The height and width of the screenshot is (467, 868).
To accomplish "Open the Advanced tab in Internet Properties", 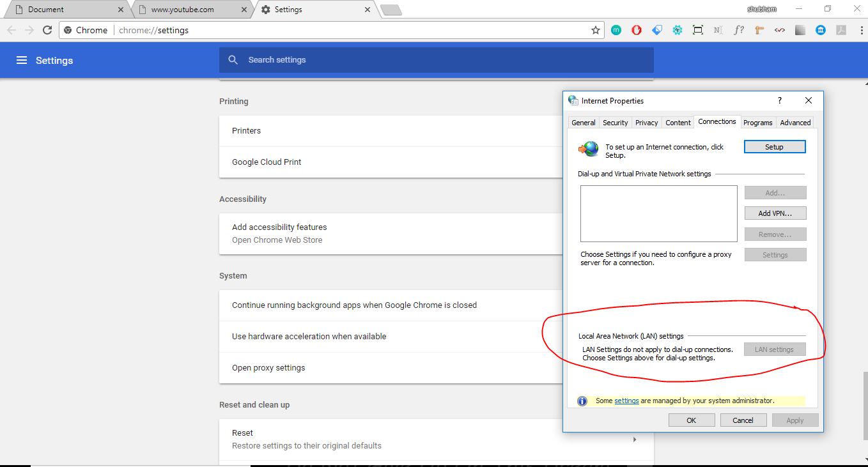I will 795,123.
